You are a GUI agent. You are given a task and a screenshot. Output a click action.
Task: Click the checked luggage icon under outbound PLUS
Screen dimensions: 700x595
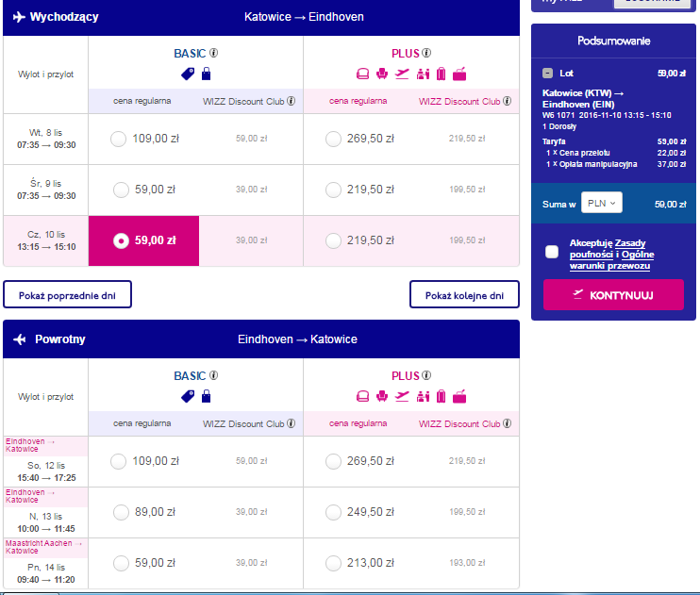coord(441,74)
